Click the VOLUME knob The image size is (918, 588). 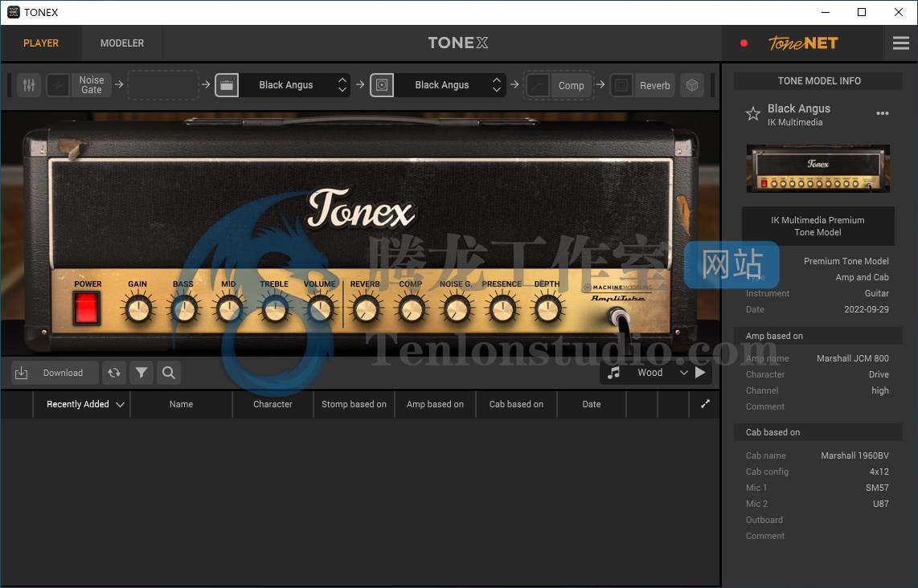[x=320, y=308]
